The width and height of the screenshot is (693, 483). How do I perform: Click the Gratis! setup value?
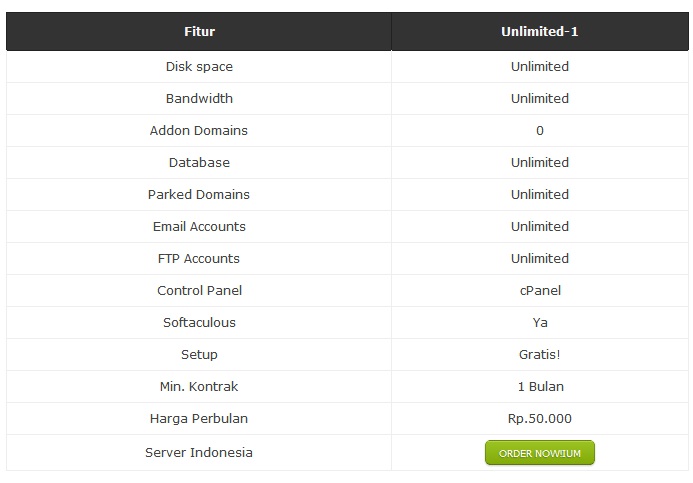(x=540, y=355)
